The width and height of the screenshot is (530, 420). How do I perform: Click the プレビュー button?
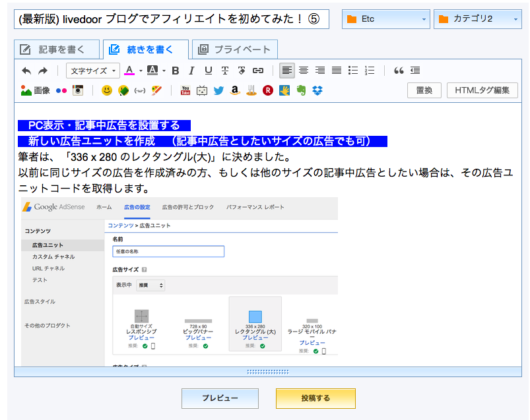(220, 398)
